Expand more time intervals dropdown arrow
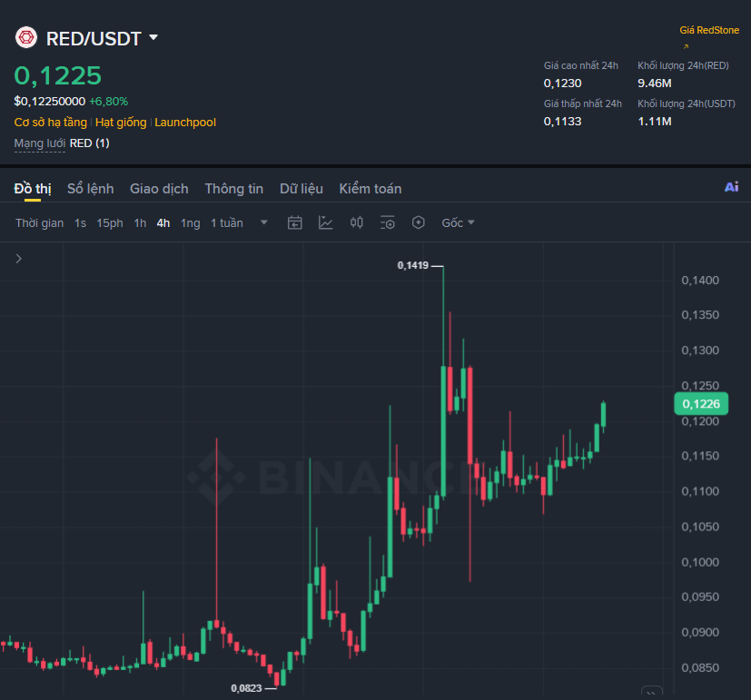Viewport: 751px width, 700px height. tap(264, 222)
